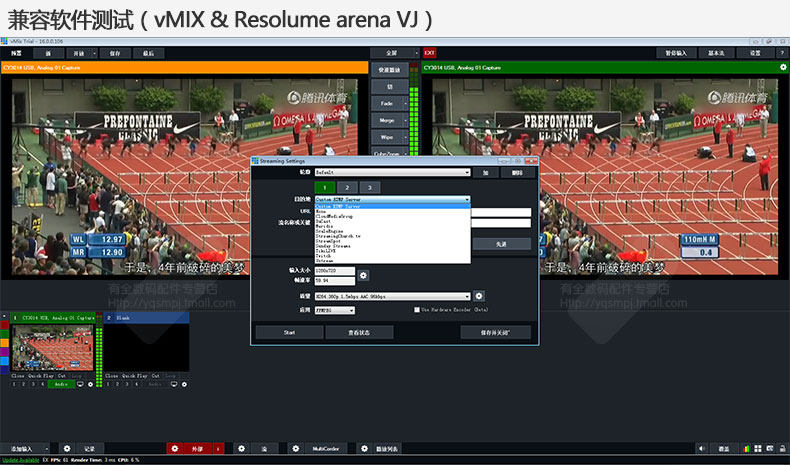The image size is (790, 465).
Task: Click the gear beside input size field
Action: click(x=363, y=276)
